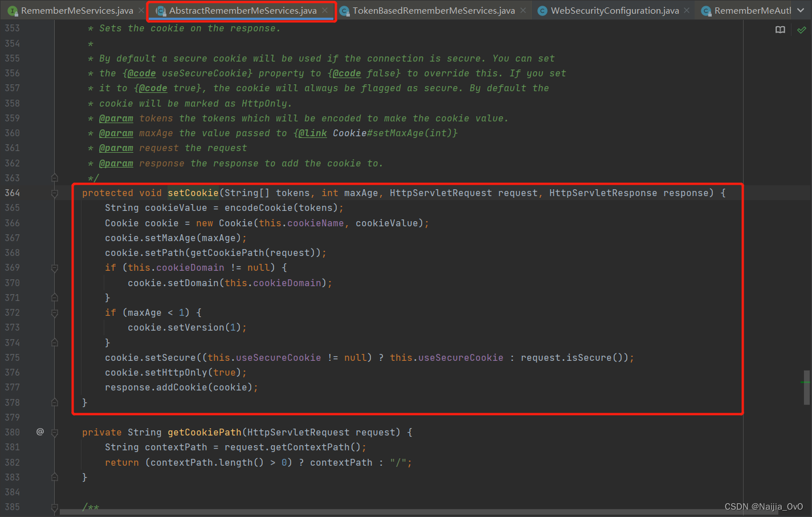Click the interface icon on RememberMeServices.java tab
Viewport: 812px width, 517px height.
tap(13, 11)
